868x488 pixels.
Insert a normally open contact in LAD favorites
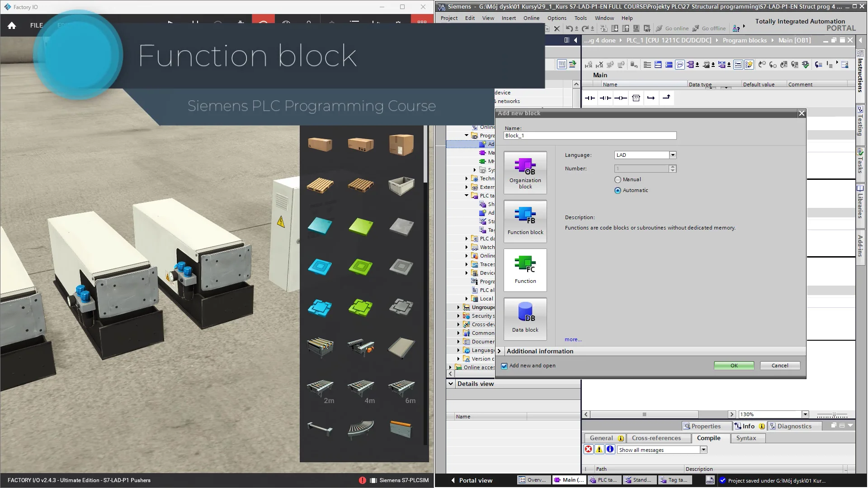[590, 98]
